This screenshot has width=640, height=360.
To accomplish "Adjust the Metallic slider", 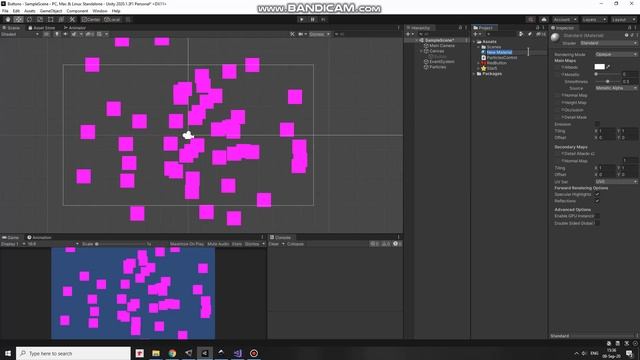I will 607,74.
